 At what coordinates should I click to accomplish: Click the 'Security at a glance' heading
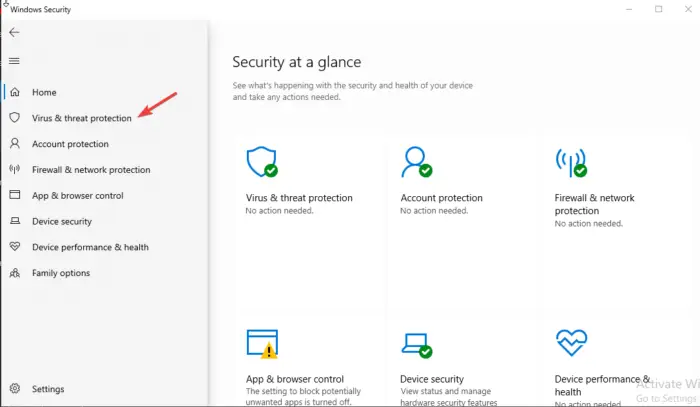[296, 62]
